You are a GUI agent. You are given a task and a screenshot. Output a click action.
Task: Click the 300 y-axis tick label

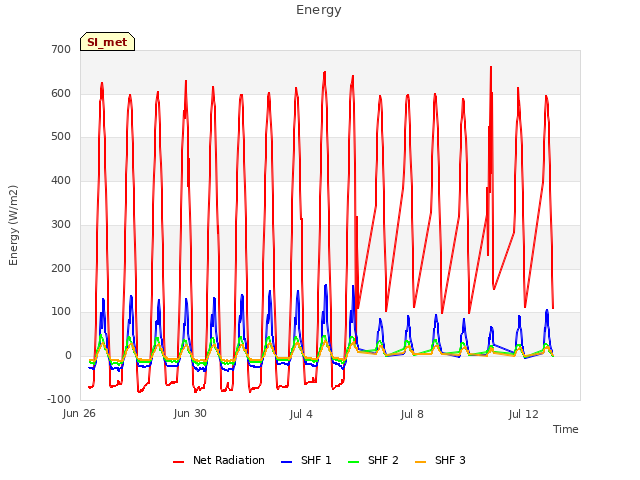pyautogui.click(x=61, y=224)
